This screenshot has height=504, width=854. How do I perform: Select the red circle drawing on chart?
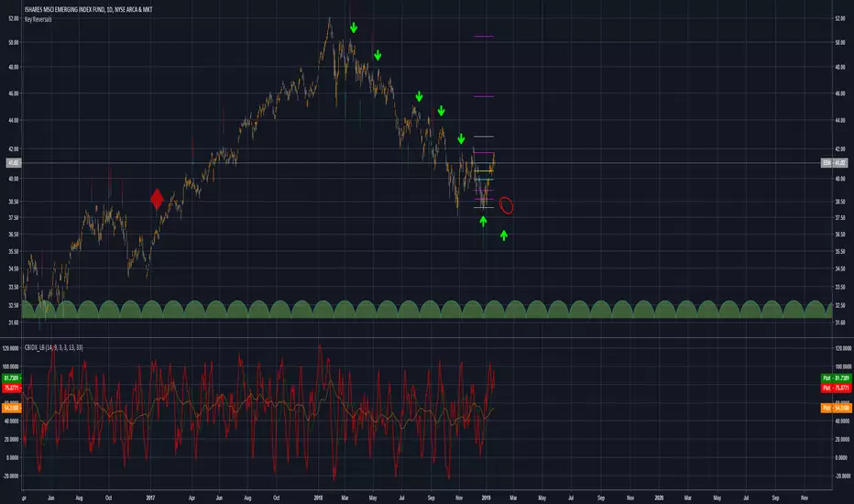pyautogui.click(x=506, y=205)
